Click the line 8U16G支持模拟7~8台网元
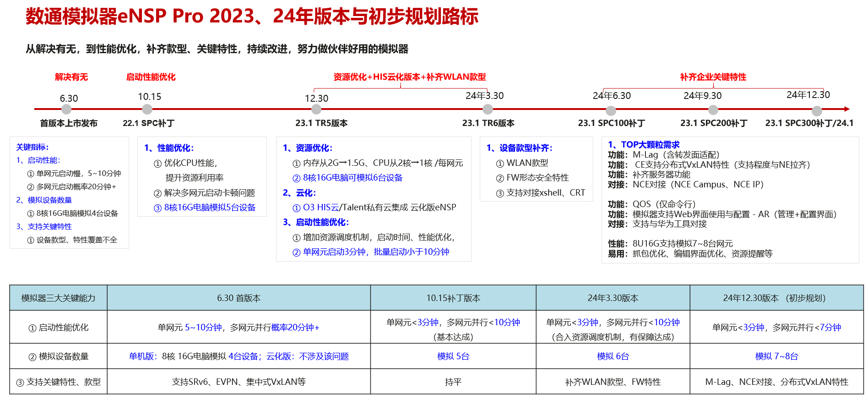 (670, 244)
